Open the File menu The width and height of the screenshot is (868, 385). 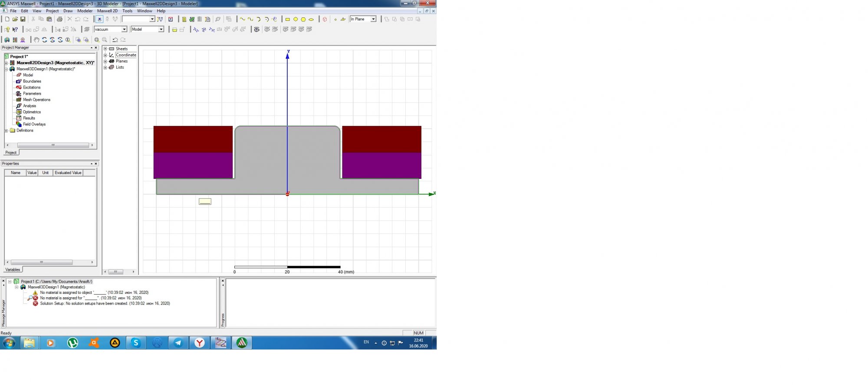(x=13, y=11)
